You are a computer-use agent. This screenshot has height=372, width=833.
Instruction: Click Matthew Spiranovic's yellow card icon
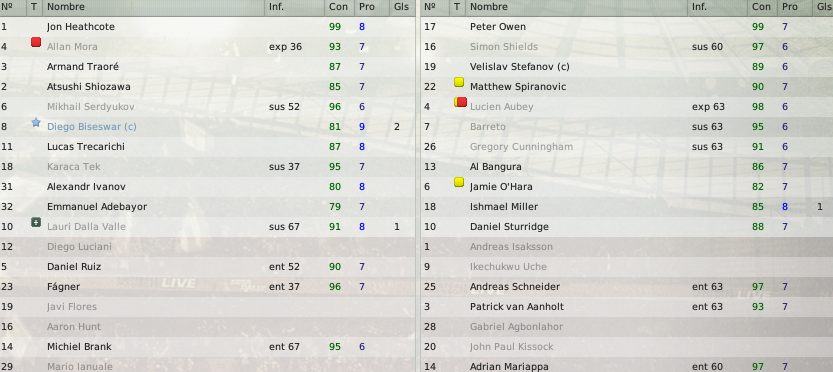point(459,82)
